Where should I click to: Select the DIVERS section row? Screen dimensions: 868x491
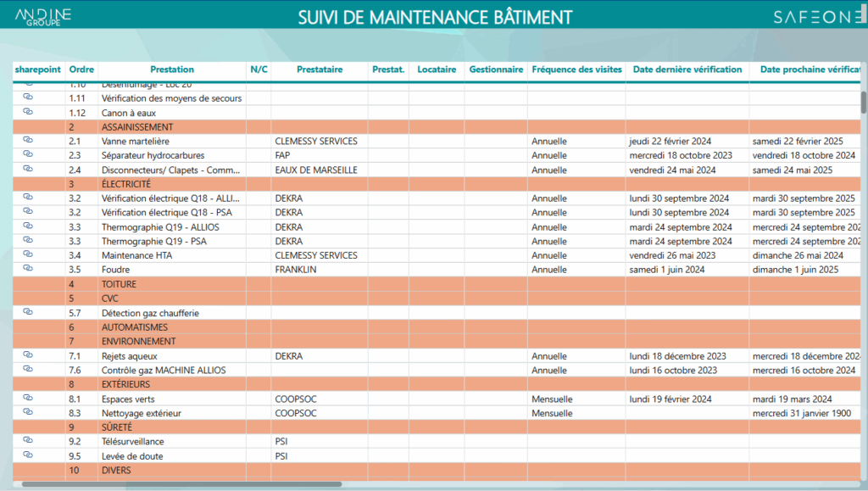pos(437,471)
